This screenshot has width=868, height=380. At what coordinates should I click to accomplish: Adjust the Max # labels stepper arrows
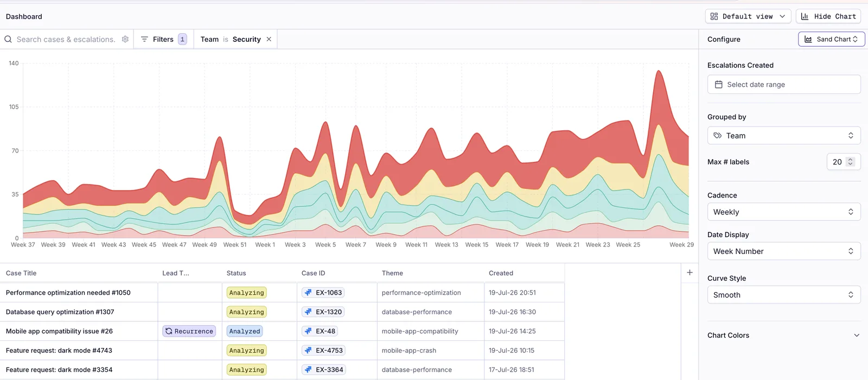[x=850, y=162]
